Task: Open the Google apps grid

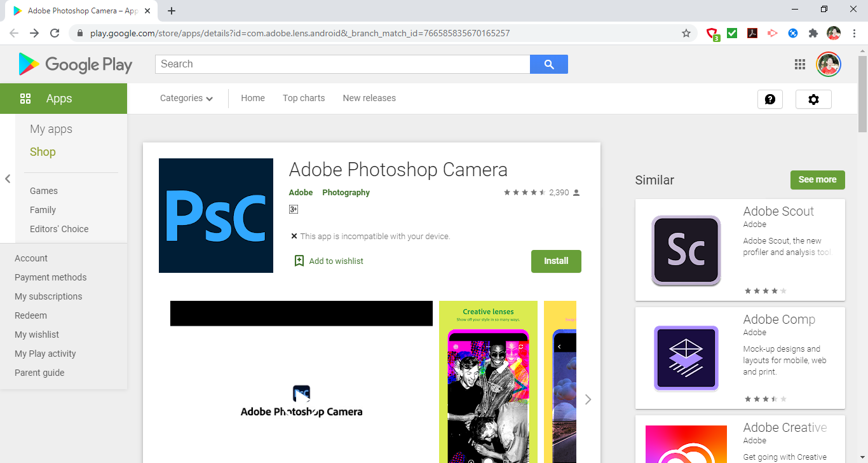Action: [800, 64]
